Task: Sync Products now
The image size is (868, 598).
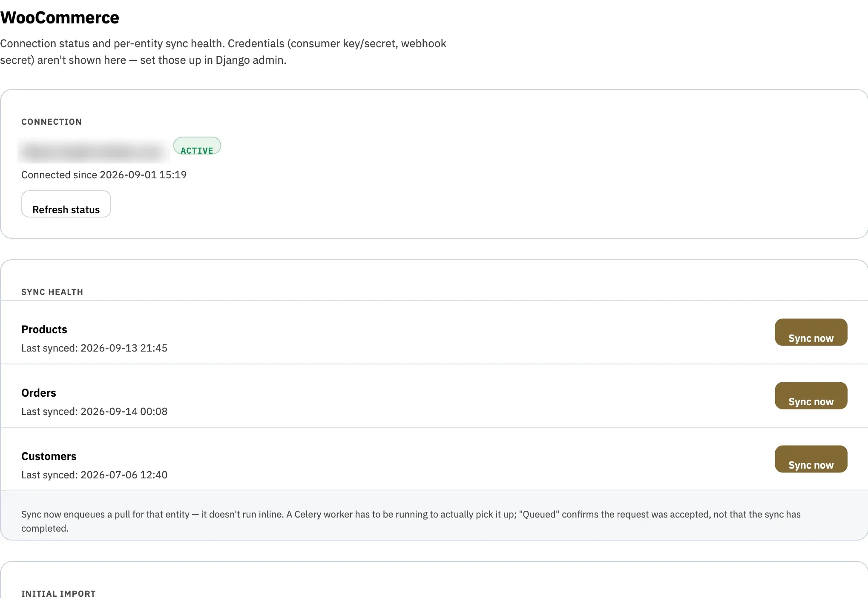Action: [811, 332]
